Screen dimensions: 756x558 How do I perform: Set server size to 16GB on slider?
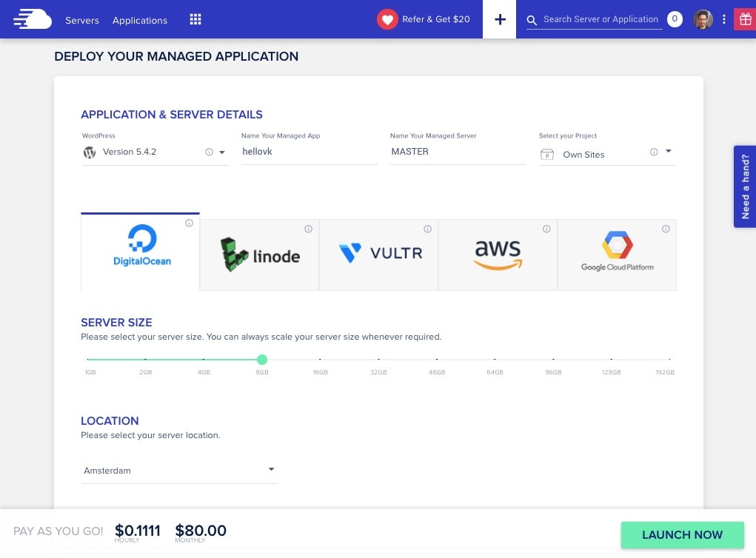[x=320, y=360]
